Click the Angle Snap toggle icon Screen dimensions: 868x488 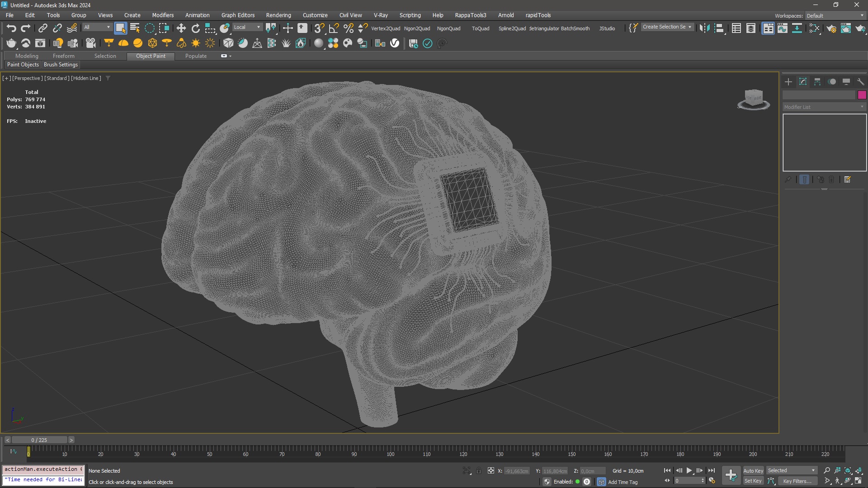[x=334, y=28]
